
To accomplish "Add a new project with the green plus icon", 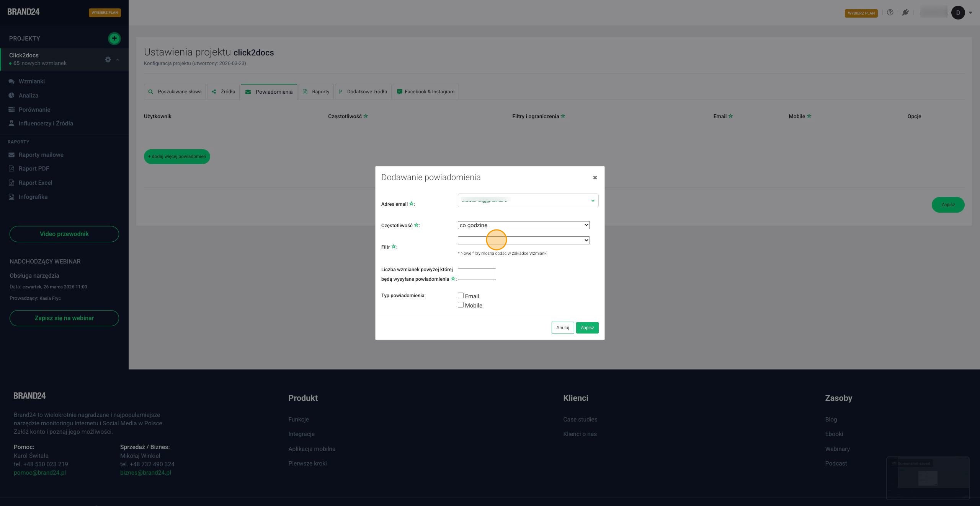I will 114,38.
